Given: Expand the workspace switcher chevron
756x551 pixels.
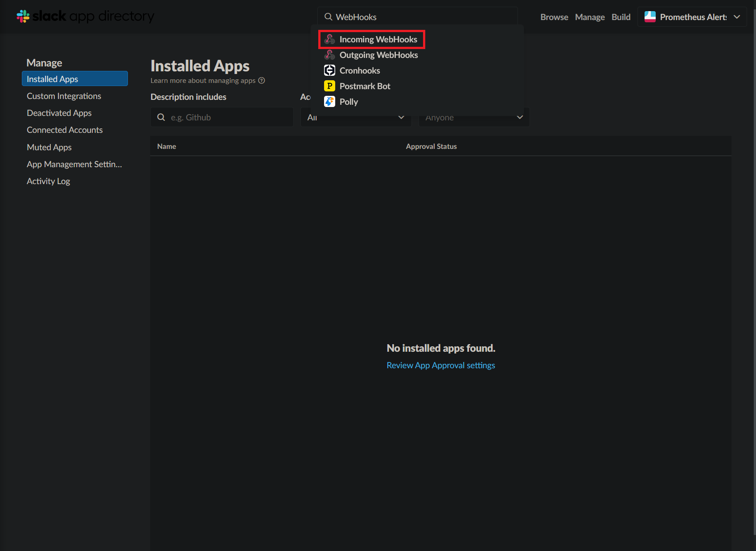Looking at the screenshot, I should (737, 17).
